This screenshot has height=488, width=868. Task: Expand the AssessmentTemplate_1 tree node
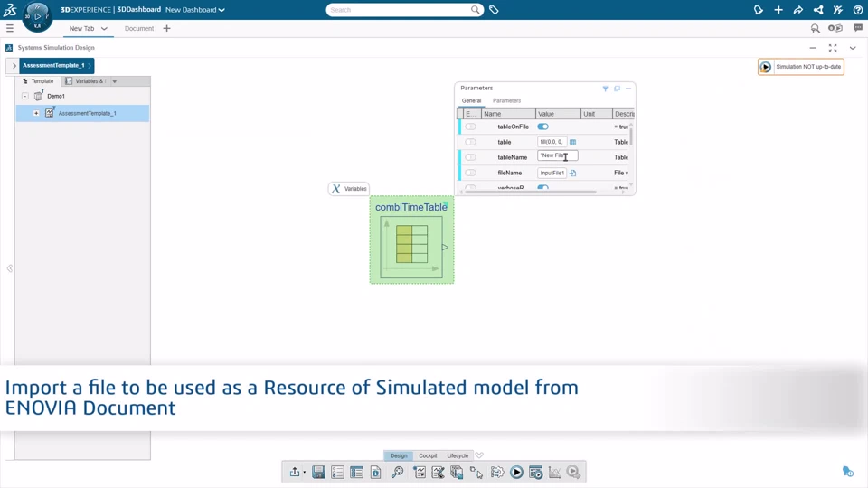(x=36, y=114)
